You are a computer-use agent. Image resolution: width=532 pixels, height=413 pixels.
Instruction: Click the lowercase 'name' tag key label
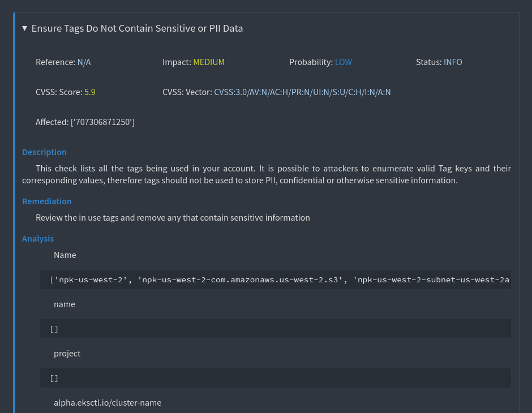65,304
